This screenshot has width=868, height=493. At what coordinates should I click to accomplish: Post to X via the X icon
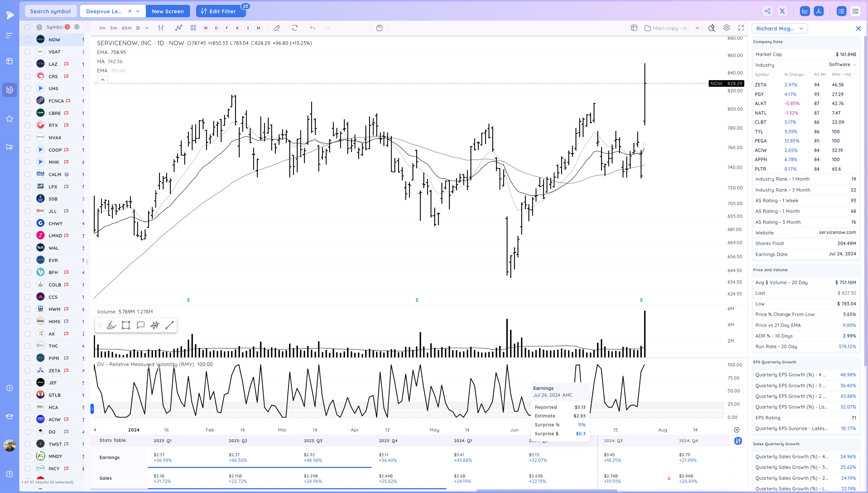(782, 11)
